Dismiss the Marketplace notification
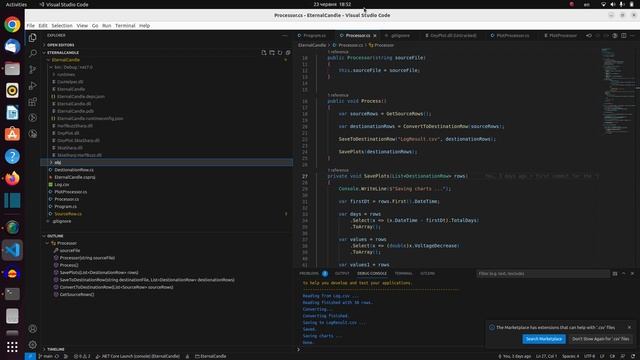640x360 pixels. point(629,327)
